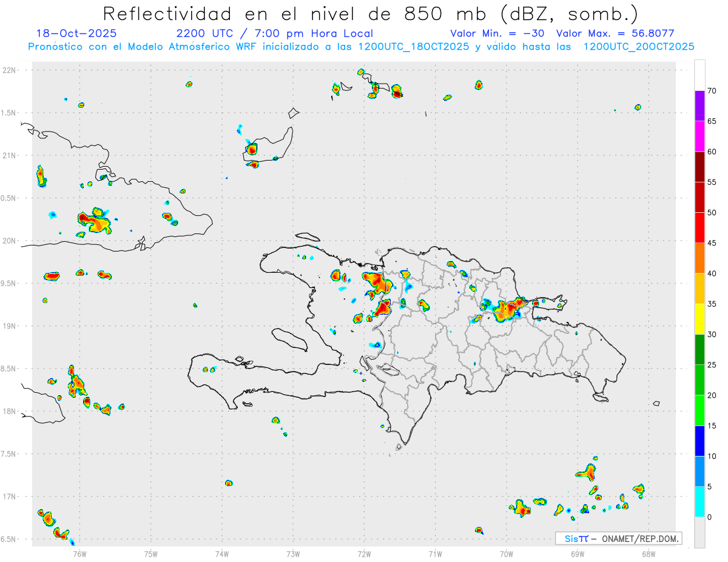Click the dark green 25–30 colorbar segment
Viewport: 728px width, 562px height.
699,350
